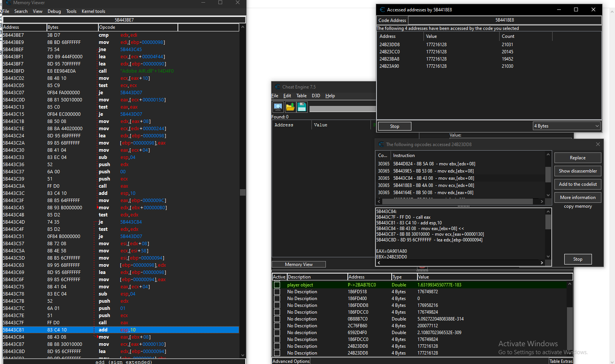Click the open folder load-table icon
615x364 pixels.
pos(290,107)
